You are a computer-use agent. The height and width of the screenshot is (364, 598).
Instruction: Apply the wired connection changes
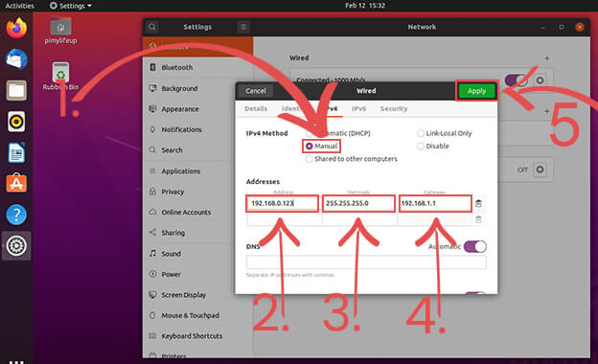tap(476, 91)
